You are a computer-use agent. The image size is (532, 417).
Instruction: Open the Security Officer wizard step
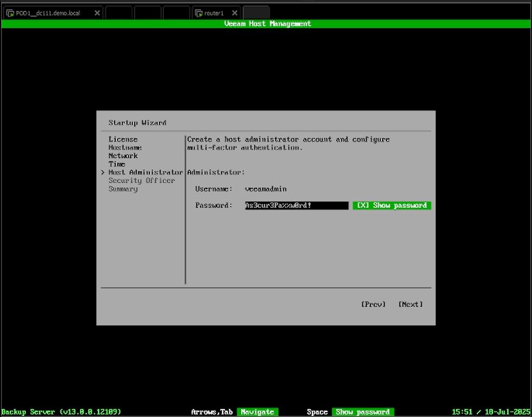click(x=141, y=180)
